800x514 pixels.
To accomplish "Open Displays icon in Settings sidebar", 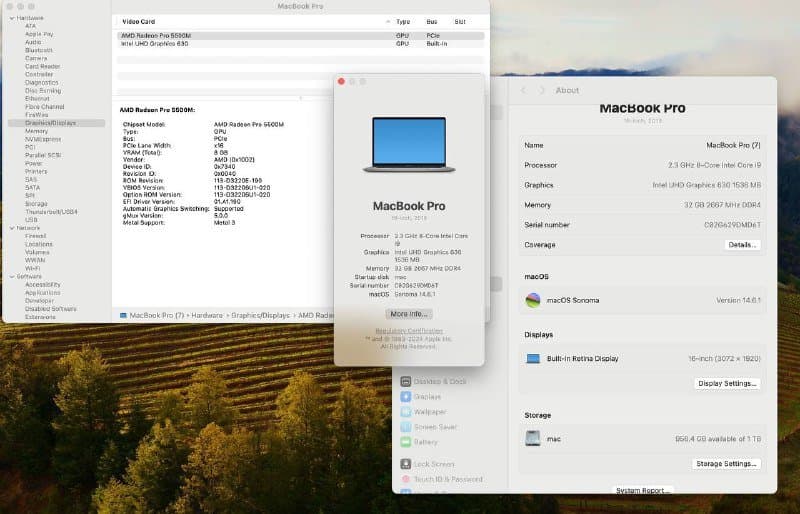I will (406, 397).
